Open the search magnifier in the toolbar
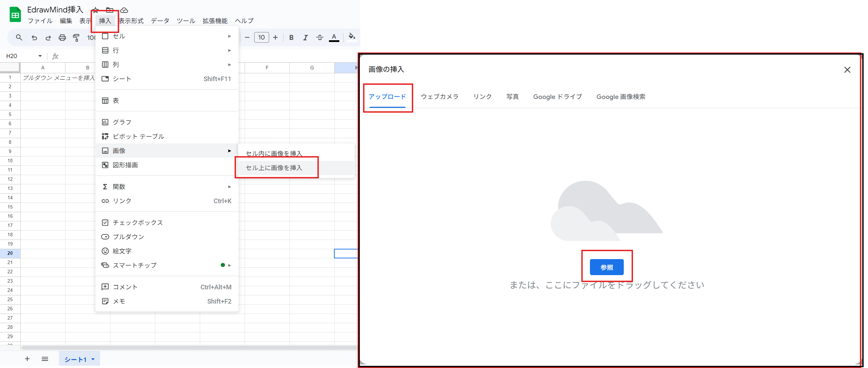Viewport: 868px width, 368px height. coord(19,37)
